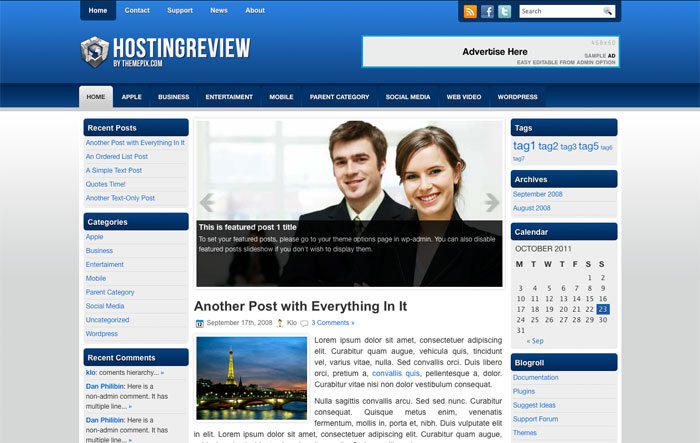
Task: Go to next featured slide arrow
Action: pos(492,202)
